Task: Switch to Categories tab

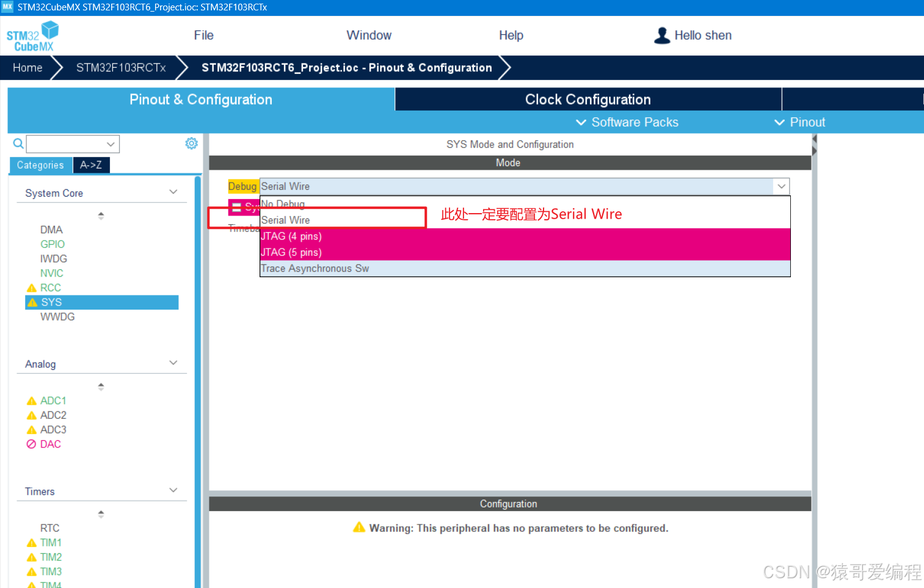Action: (x=41, y=165)
